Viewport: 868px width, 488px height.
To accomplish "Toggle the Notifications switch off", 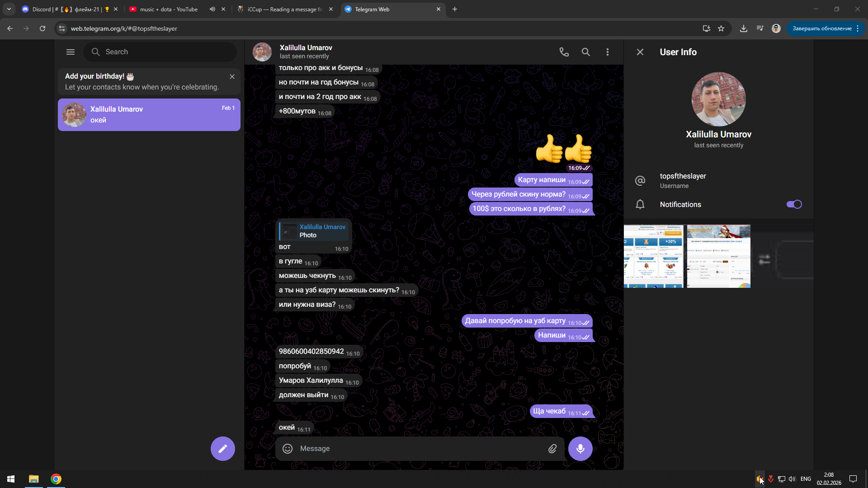I will [794, 204].
